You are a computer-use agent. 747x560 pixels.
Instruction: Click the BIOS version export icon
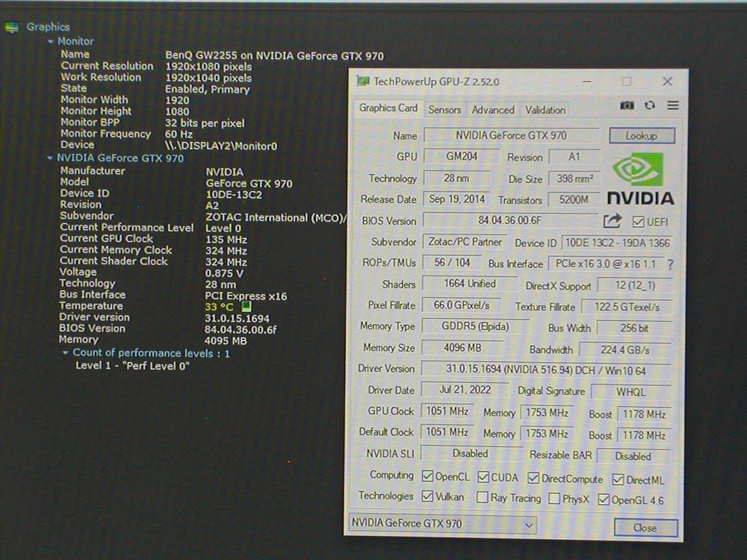click(611, 221)
